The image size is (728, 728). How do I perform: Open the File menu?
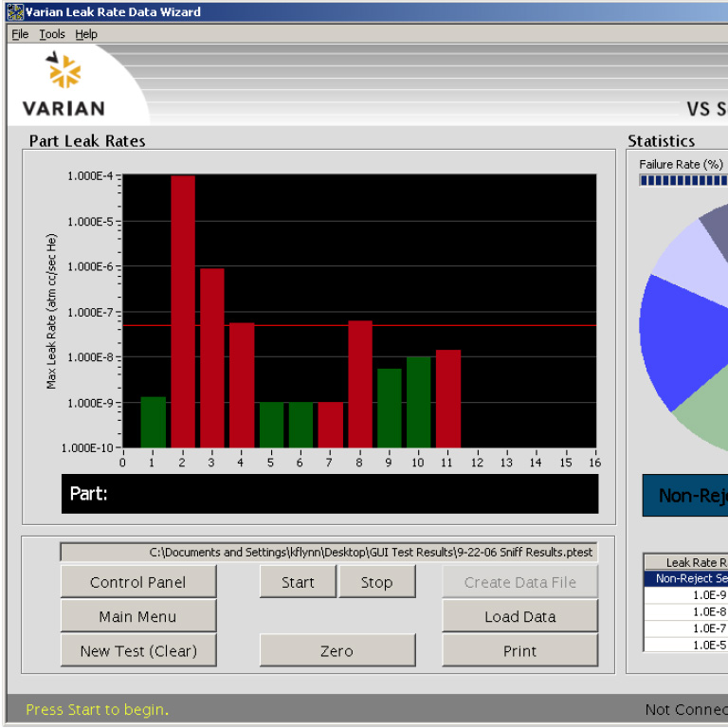tap(20, 34)
